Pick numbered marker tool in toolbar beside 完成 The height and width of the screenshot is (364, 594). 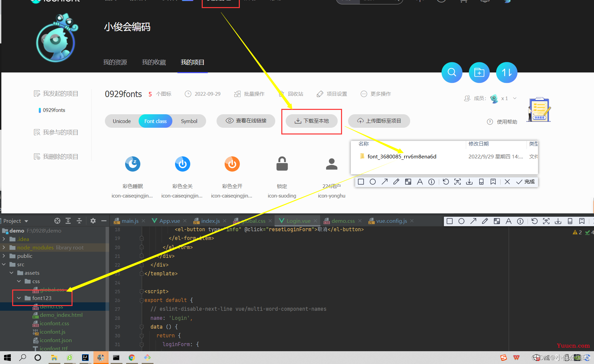[x=431, y=182]
